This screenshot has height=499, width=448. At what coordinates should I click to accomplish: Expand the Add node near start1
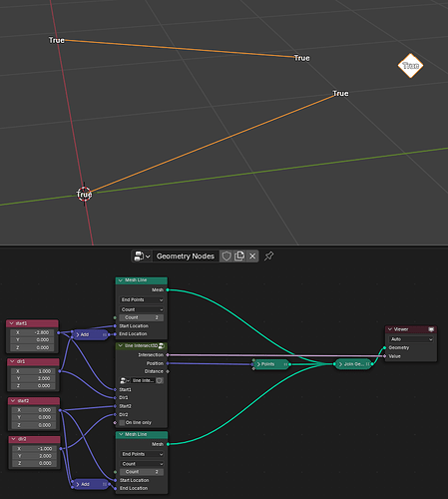[x=78, y=334]
